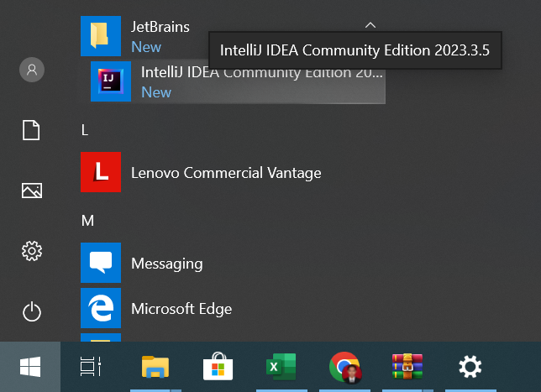
Task: Click the Power button icon
Action: (x=32, y=311)
